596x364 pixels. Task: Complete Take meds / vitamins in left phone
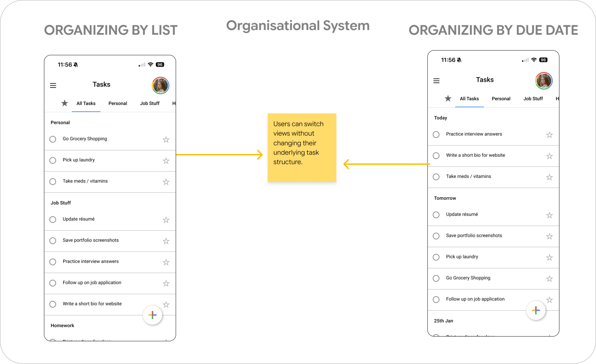tap(53, 182)
